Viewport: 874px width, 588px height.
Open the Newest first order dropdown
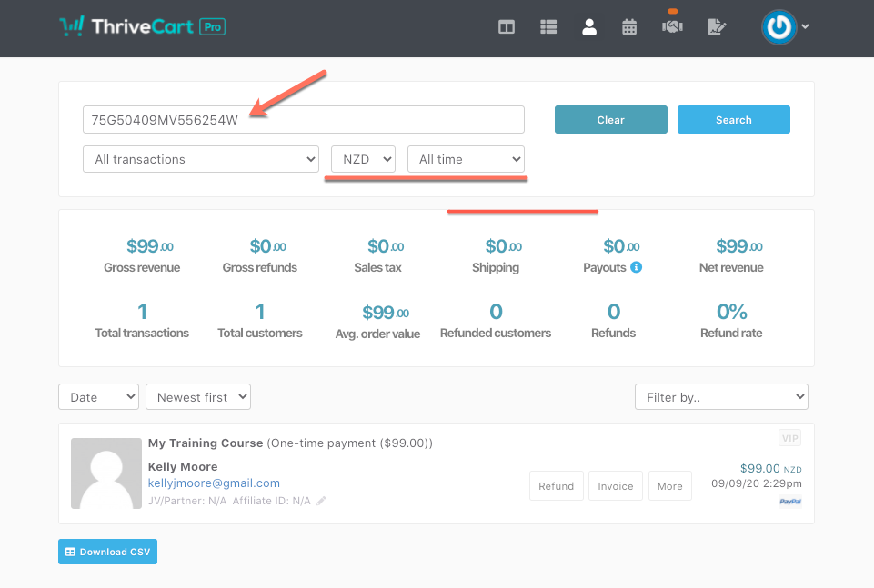coord(198,397)
